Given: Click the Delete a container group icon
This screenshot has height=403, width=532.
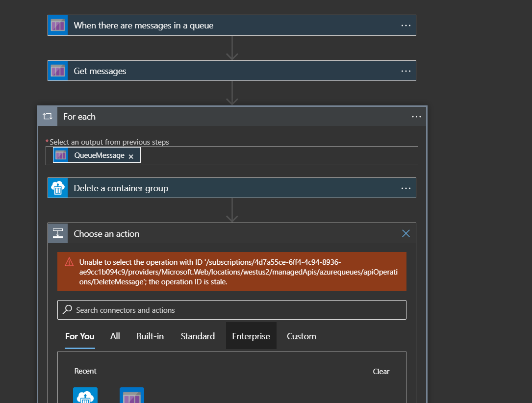Looking at the screenshot, I should click(x=58, y=188).
